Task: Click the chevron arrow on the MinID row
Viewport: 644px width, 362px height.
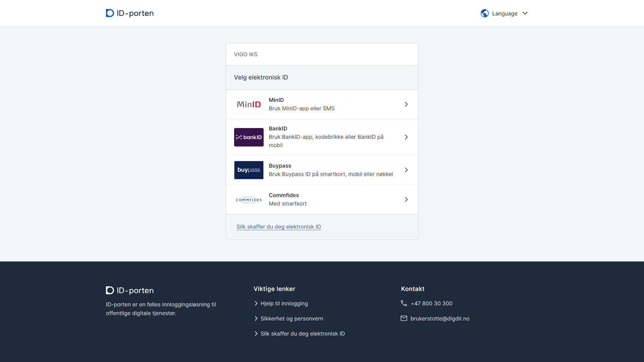Action: [x=406, y=105]
